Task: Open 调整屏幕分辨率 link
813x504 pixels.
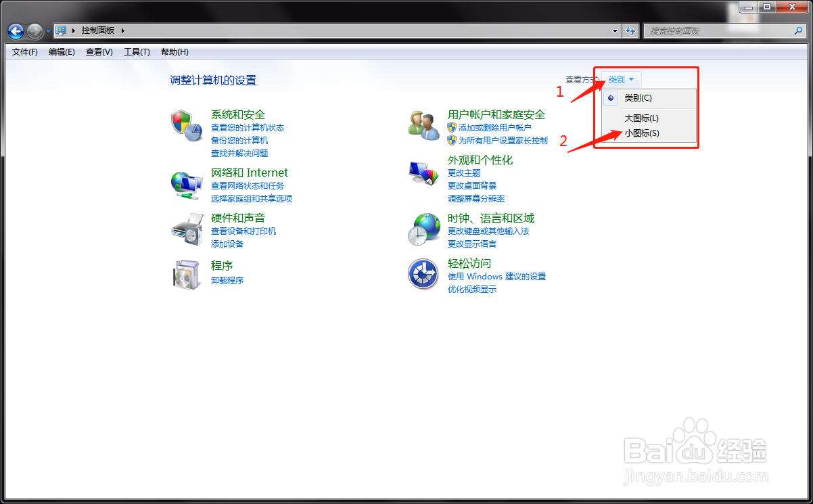Action: (476, 198)
